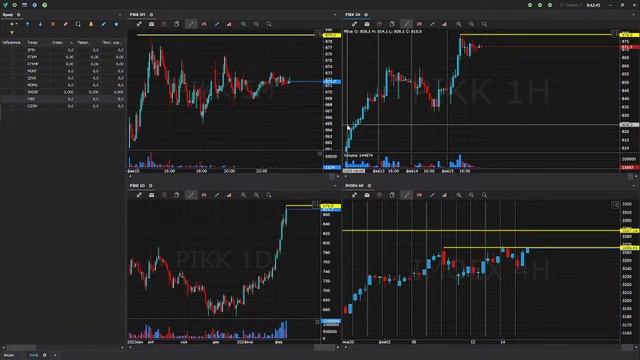Click the watchlist horizontal scrollbar
Screen dimensions: 640x360
(x=21, y=347)
